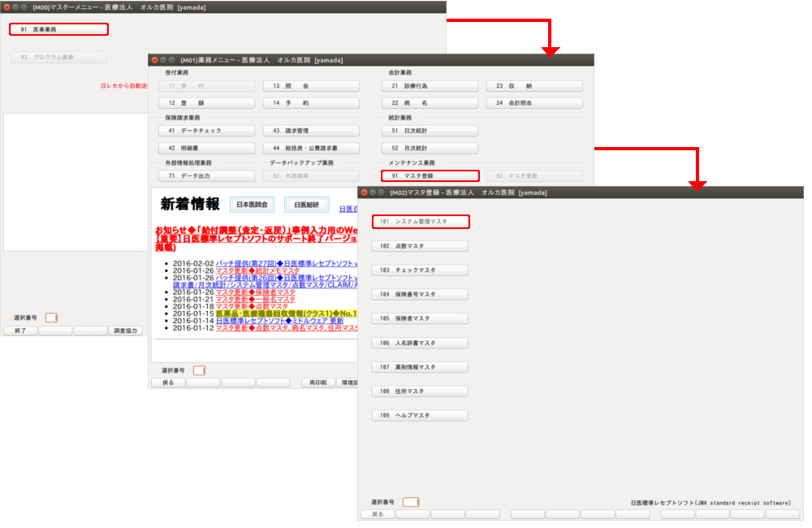Open 107 薬剤情報マスタ

click(x=420, y=367)
